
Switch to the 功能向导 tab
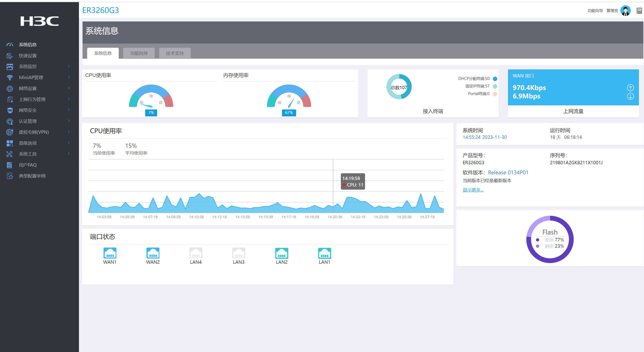pos(139,53)
